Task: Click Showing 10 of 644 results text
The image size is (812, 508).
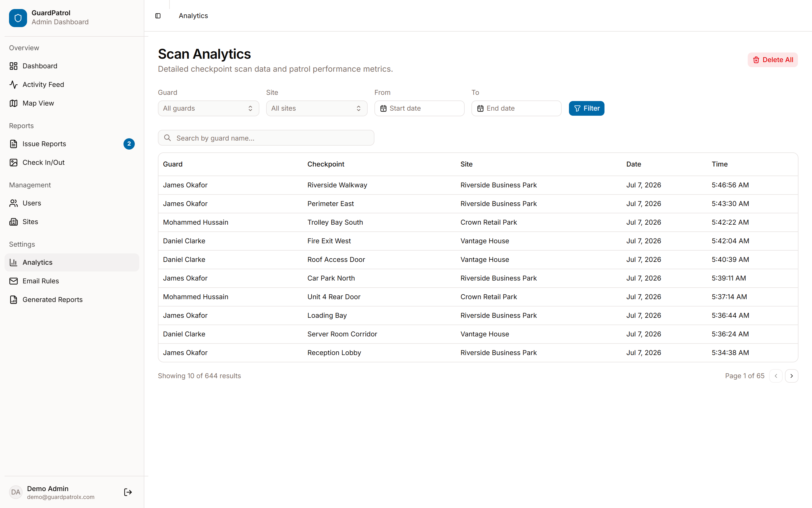Action: (199, 376)
